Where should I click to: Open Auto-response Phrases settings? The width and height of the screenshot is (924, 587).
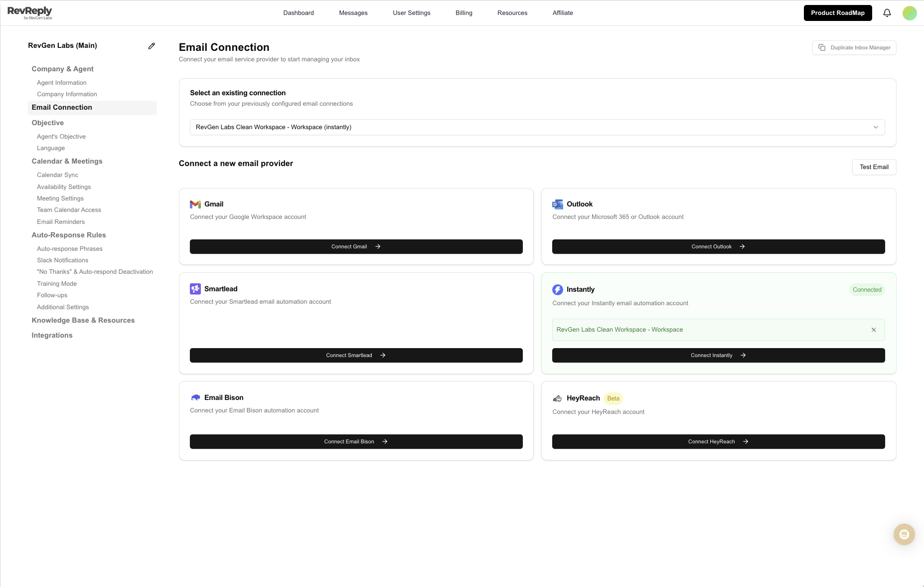(x=70, y=249)
